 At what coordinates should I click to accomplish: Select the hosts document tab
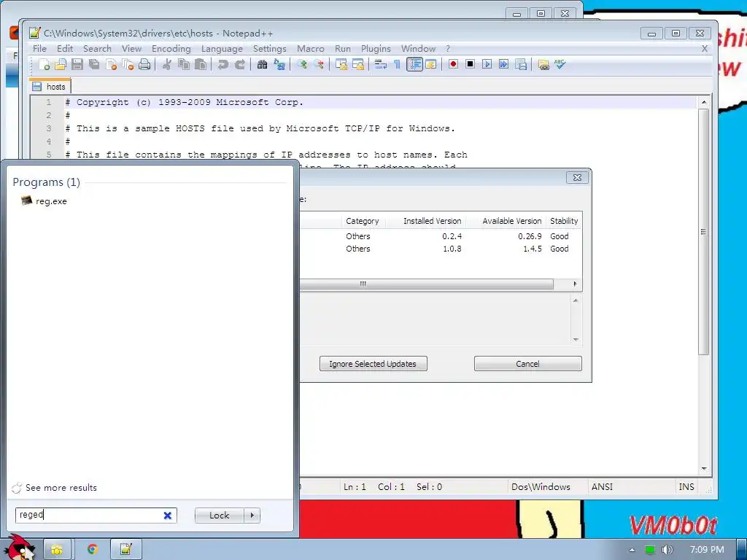50,86
